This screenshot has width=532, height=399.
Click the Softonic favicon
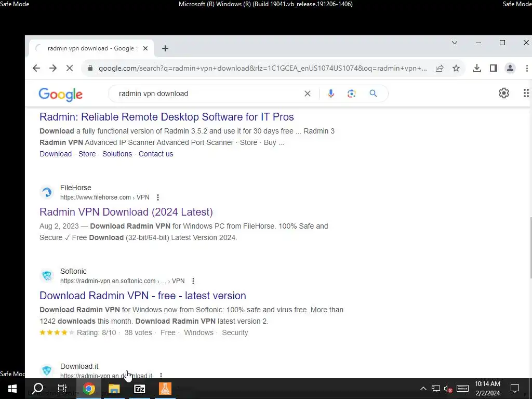47,276
